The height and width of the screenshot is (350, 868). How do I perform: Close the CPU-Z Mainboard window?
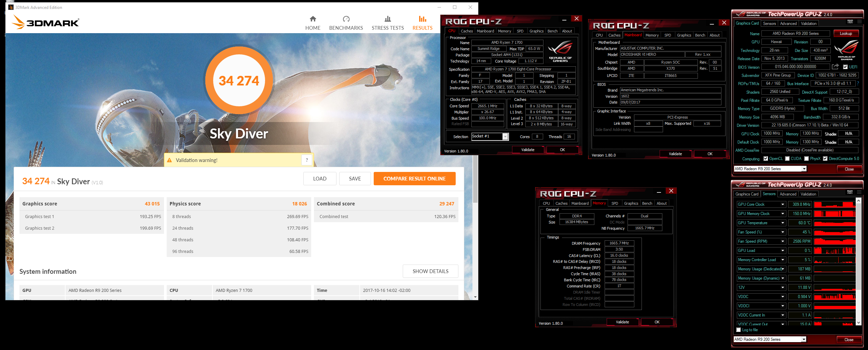pos(724,23)
